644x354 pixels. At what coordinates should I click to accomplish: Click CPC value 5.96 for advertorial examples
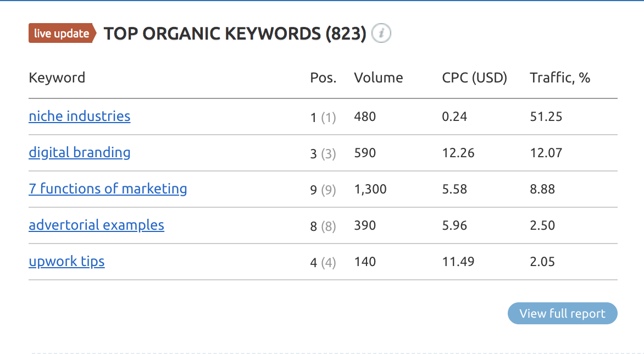click(454, 225)
